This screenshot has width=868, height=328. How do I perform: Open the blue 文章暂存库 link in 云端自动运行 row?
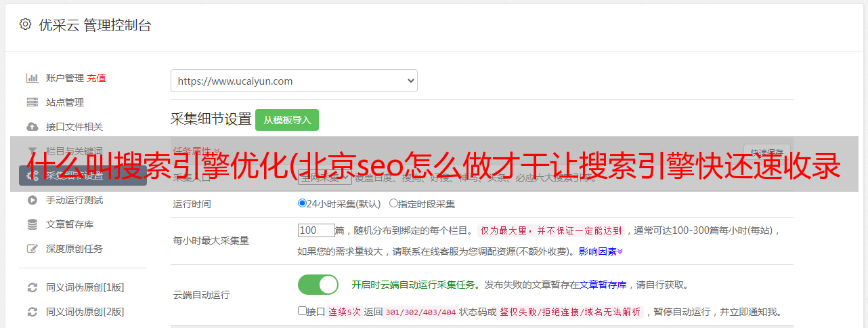point(603,285)
